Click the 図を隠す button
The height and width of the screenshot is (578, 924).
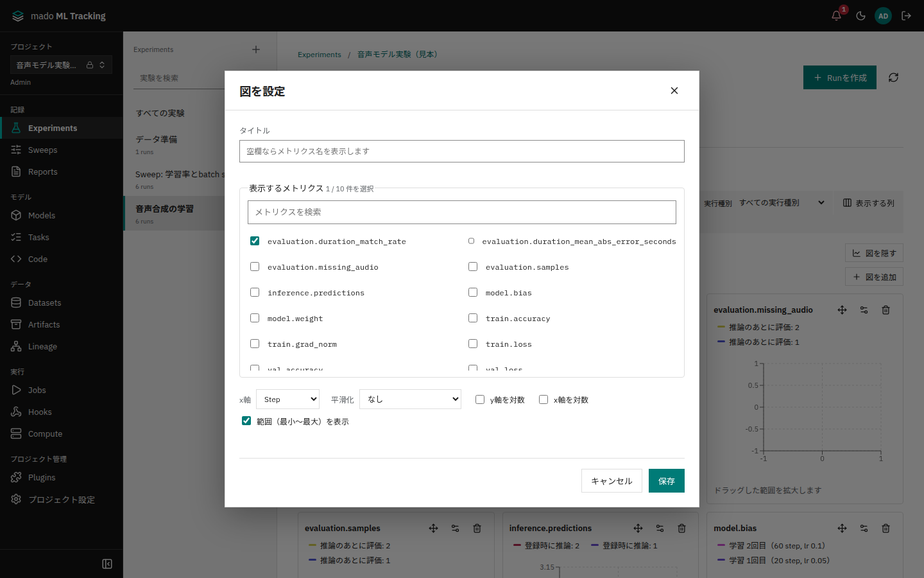pyautogui.click(x=874, y=253)
